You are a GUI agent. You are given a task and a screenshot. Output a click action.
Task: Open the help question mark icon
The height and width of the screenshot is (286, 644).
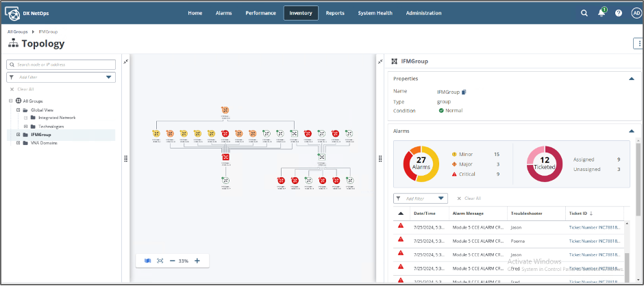(x=619, y=13)
